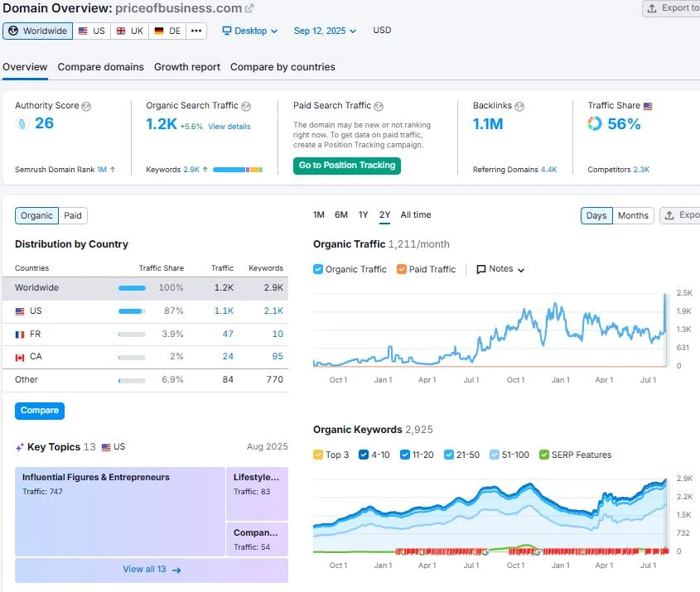Switch to Growth report tab

pyautogui.click(x=187, y=67)
